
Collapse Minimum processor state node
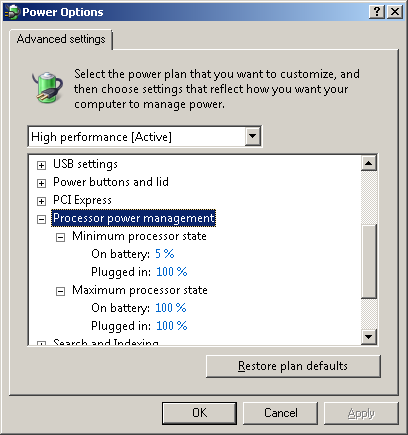pyautogui.click(x=60, y=237)
